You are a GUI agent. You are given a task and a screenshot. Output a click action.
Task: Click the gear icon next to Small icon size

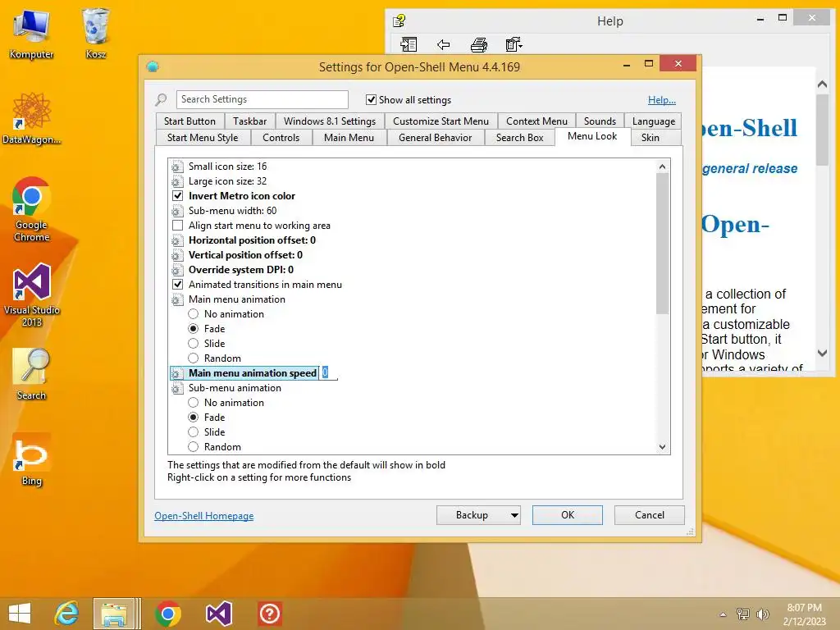(177, 167)
